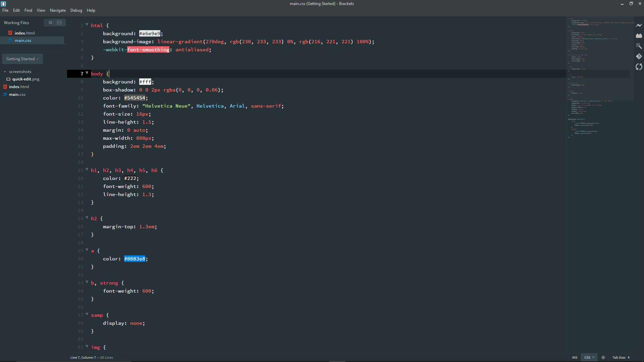Screen dimensions: 644x362
Task: Collapse the body rule fold triangle
Action: click(87, 73)
